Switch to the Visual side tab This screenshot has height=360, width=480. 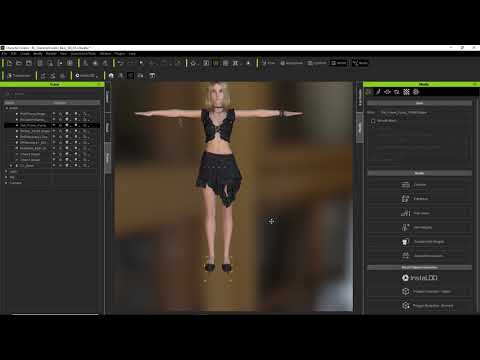(108, 127)
